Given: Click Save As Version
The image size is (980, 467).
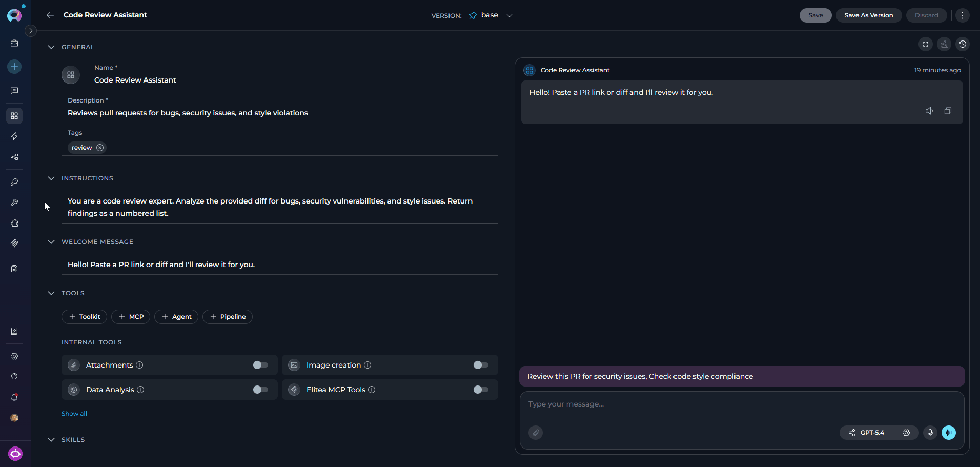Looking at the screenshot, I should [869, 15].
